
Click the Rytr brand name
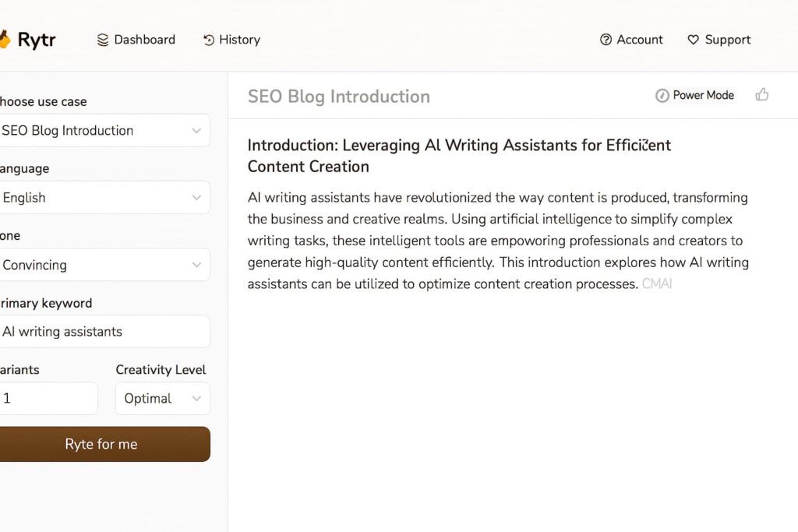(37, 40)
